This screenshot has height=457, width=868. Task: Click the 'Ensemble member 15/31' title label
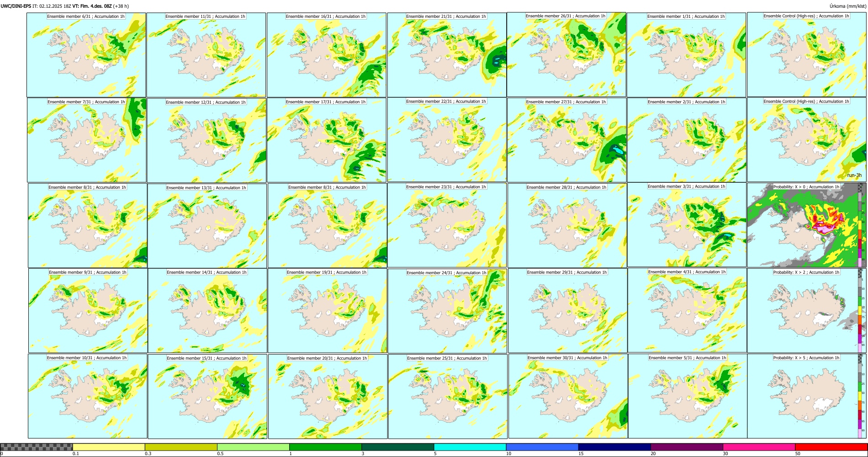pyautogui.click(x=206, y=358)
